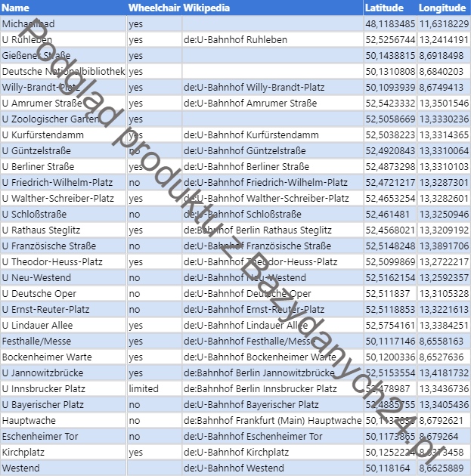Image resolution: width=471 pixels, height=476 pixels.
Task: Select the 'U Neu-Westend' name cell
Action: 64,277
